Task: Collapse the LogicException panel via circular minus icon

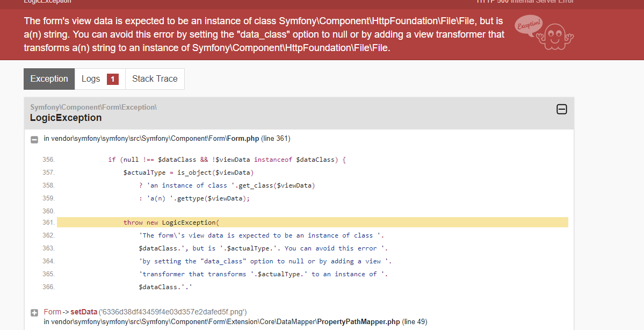Action: (562, 109)
